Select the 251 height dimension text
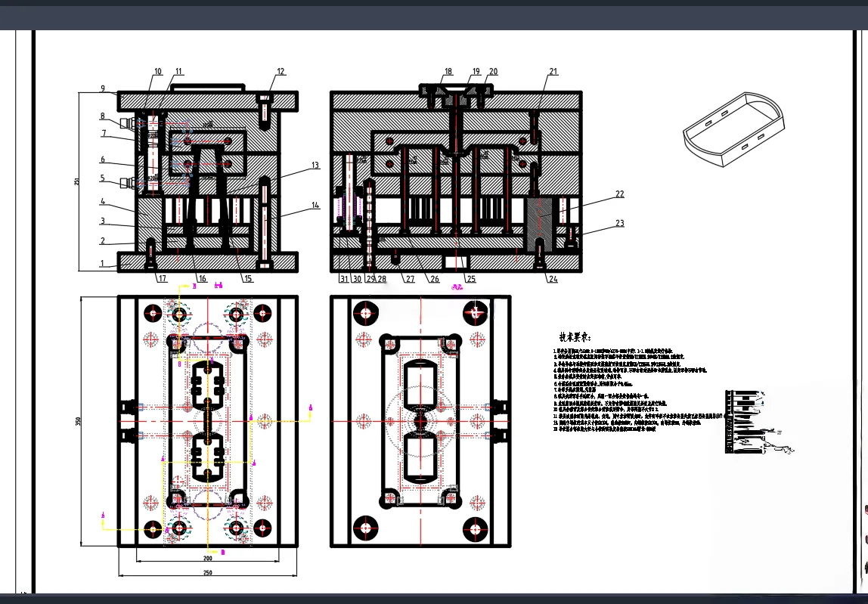 tap(77, 181)
